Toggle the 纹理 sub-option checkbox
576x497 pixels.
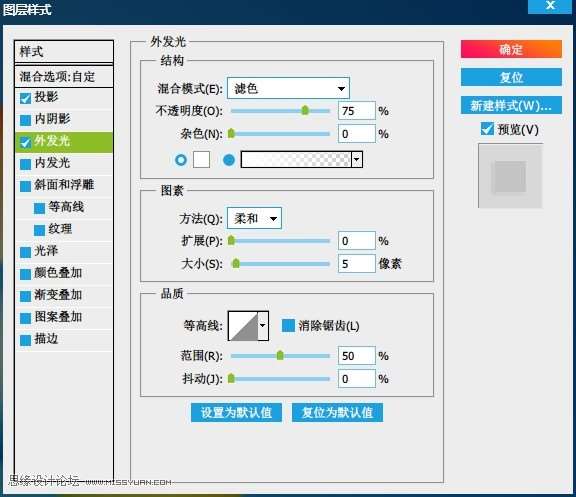[x=39, y=230]
